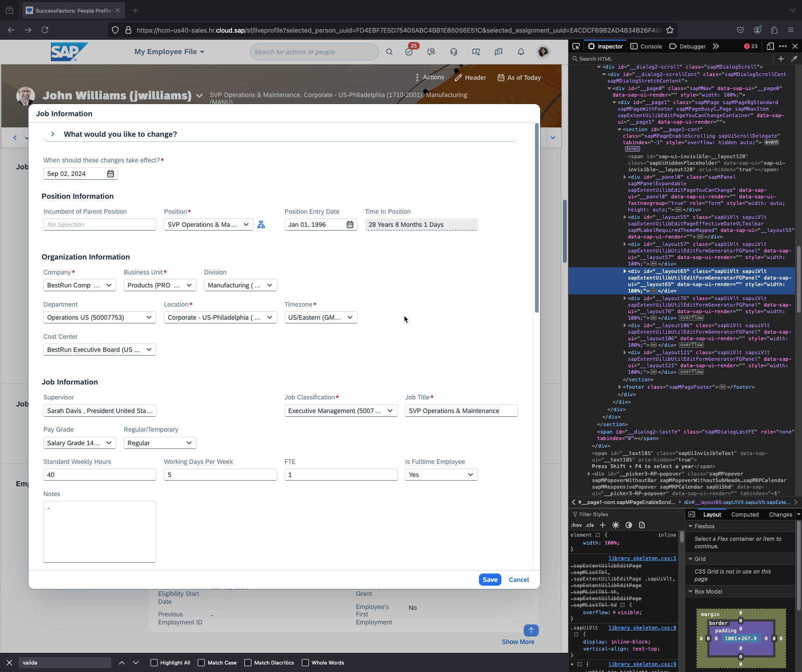Focus the Standard Weekly Hours field

(x=100, y=475)
